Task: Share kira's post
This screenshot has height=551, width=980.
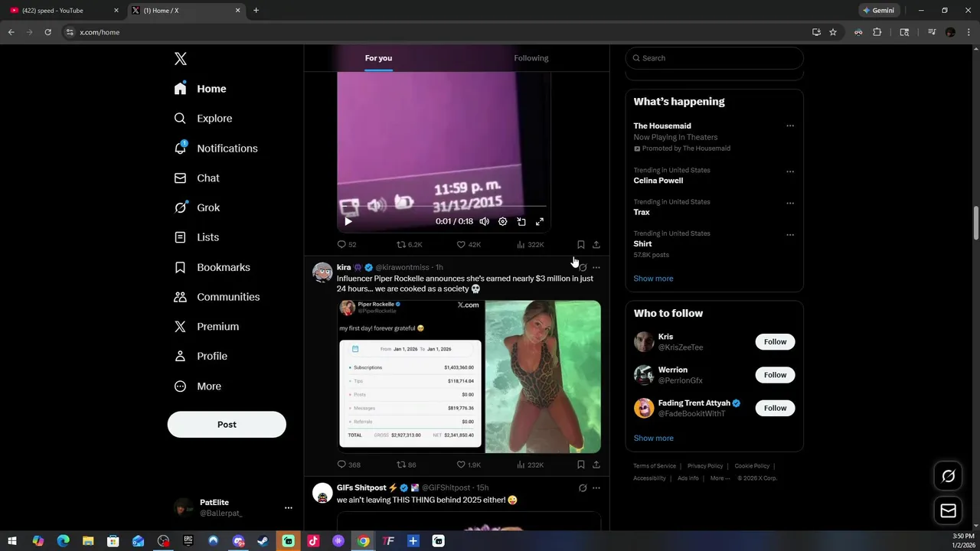Action: [596, 465]
